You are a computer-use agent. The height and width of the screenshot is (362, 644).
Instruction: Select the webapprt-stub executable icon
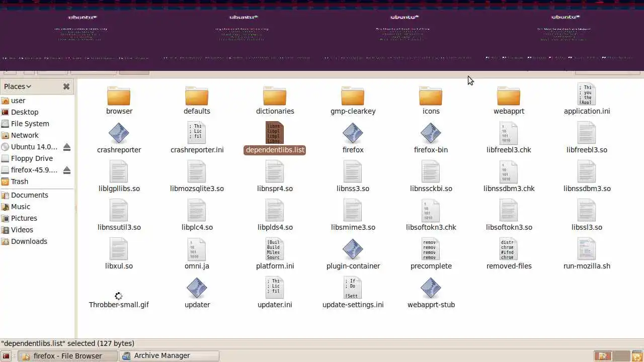[x=431, y=288]
